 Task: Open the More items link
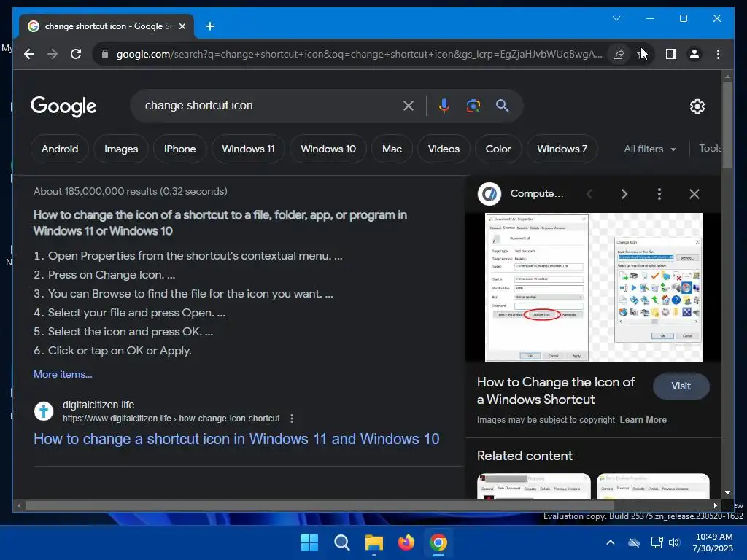pos(63,374)
